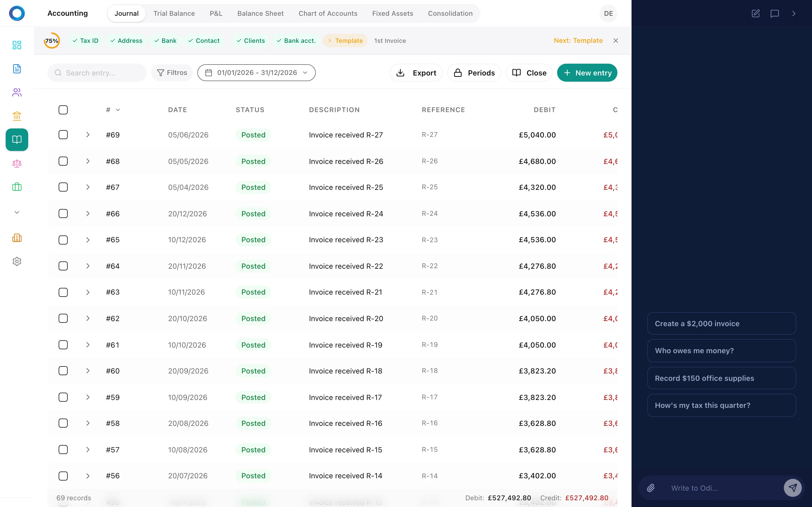
Task: Click the 75% onboarding progress circle
Action: click(x=51, y=40)
